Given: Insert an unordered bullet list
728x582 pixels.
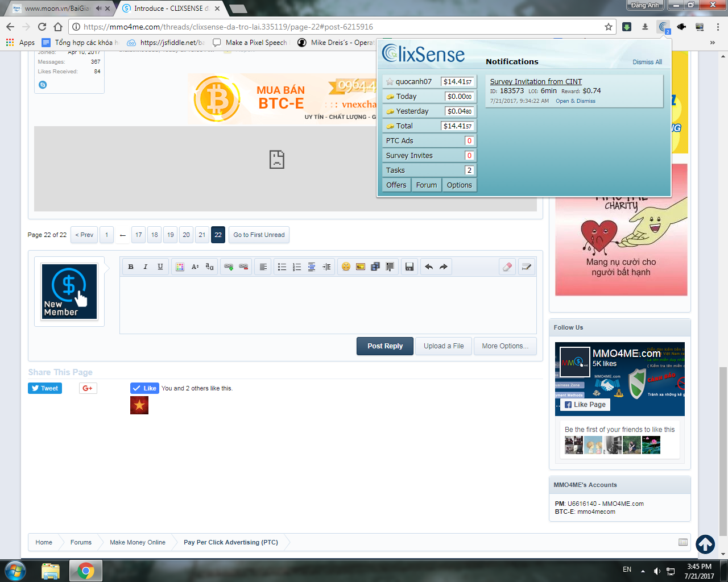Looking at the screenshot, I should (x=282, y=267).
